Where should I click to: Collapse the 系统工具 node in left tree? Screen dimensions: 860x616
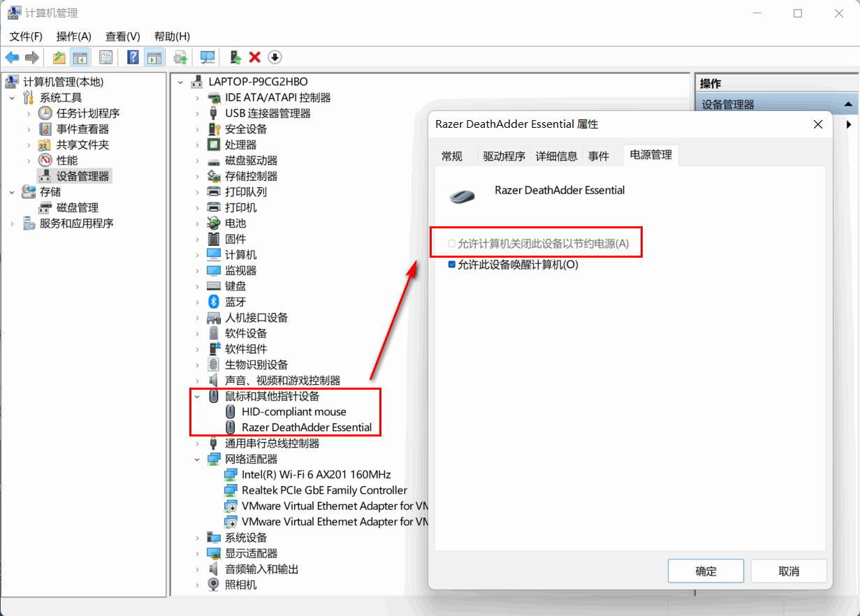tap(12, 98)
